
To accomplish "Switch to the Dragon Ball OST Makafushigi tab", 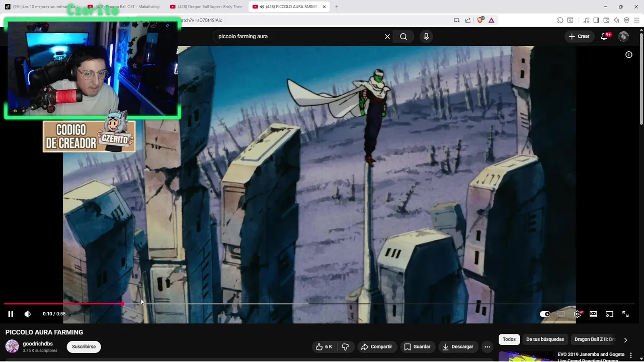I will [124, 7].
